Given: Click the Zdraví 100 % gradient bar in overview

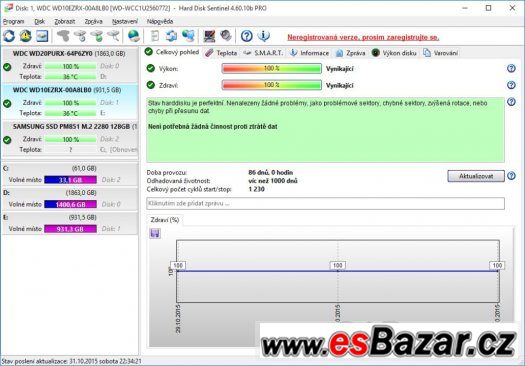Looking at the screenshot, I should pyautogui.click(x=272, y=85).
